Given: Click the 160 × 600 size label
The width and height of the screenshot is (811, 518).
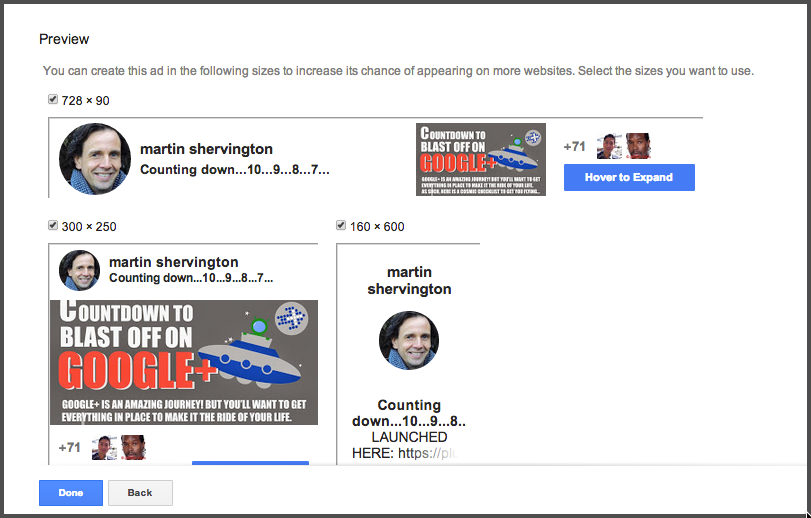Looking at the screenshot, I should [x=377, y=227].
